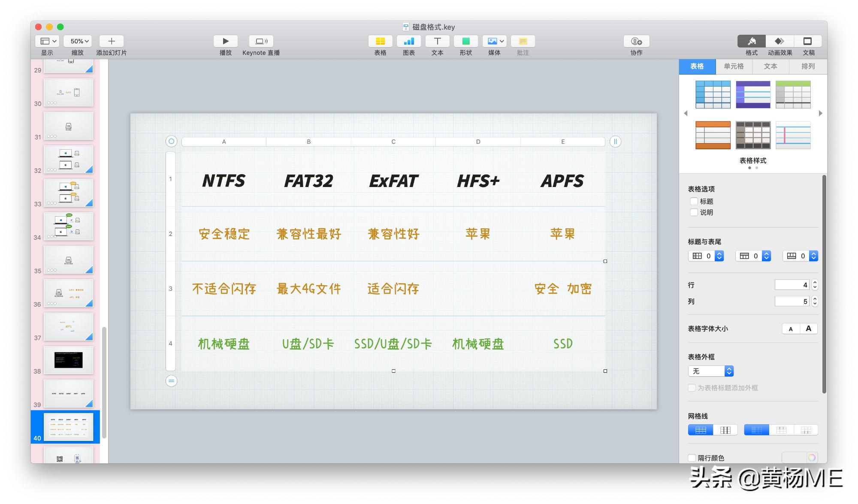Switch to the 动画效果 panel
This screenshot has width=858, height=504.
pyautogui.click(x=779, y=41)
